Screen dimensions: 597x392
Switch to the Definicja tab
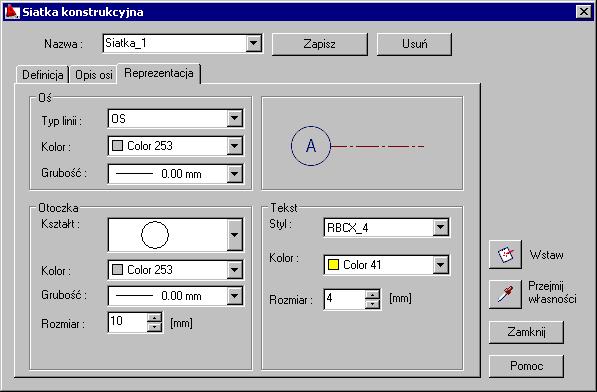click(43, 75)
